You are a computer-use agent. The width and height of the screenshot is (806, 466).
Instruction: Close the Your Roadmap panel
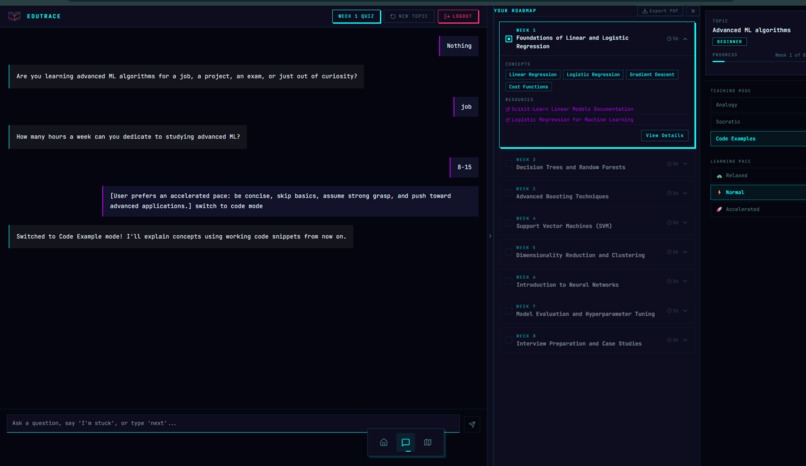coord(693,11)
